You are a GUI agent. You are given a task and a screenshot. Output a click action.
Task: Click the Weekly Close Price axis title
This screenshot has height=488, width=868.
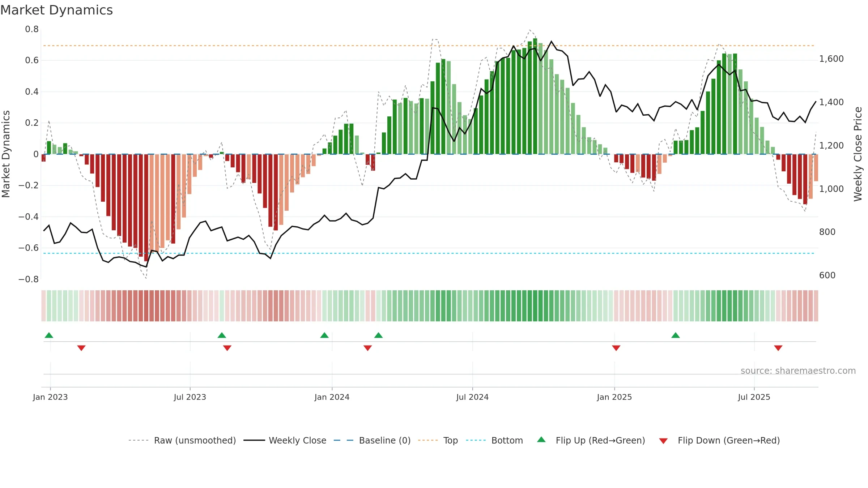pyautogui.click(x=858, y=154)
